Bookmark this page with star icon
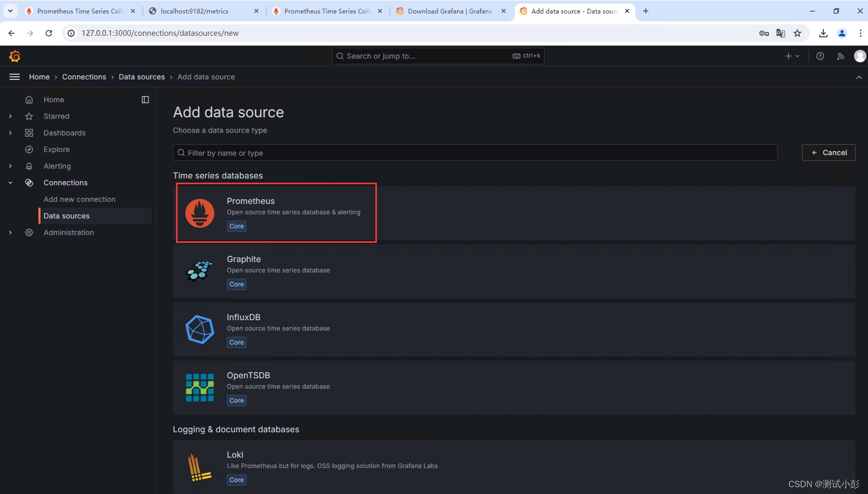The height and width of the screenshot is (494, 868). tap(797, 33)
